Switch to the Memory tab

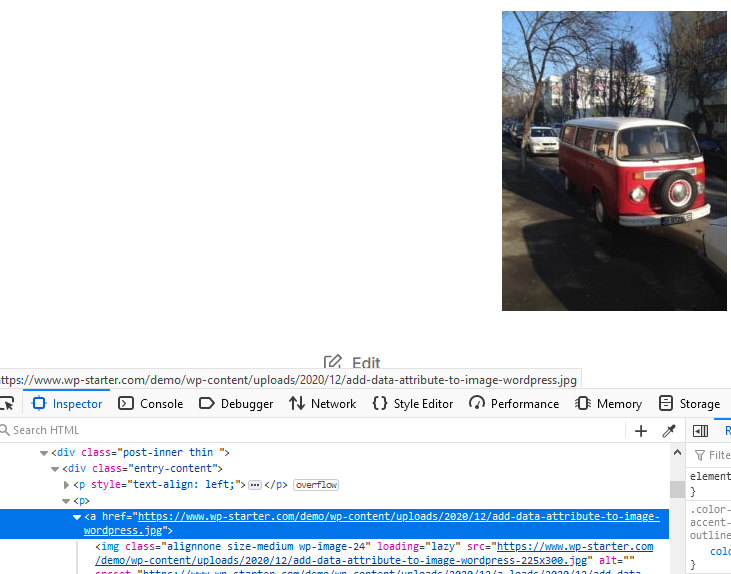point(608,403)
